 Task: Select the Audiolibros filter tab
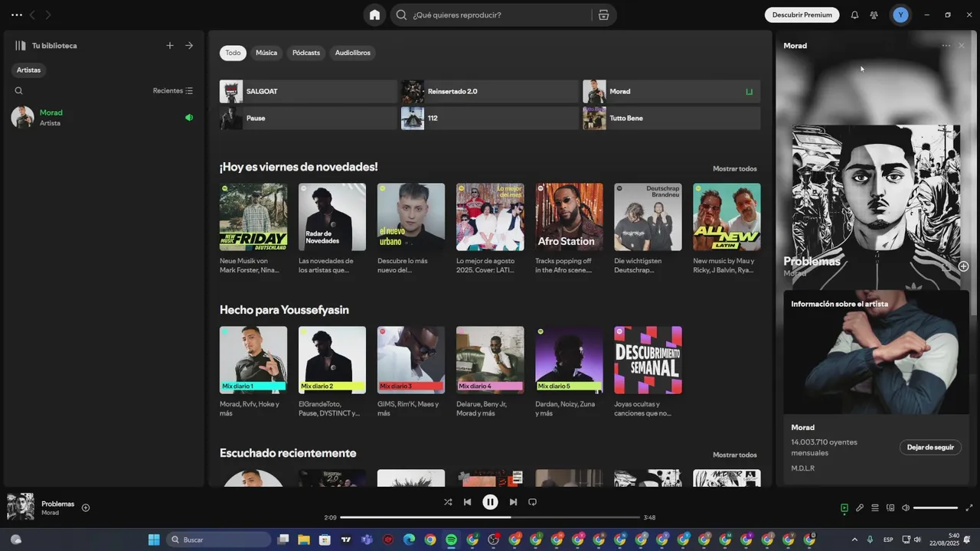pyautogui.click(x=352, y=53)
